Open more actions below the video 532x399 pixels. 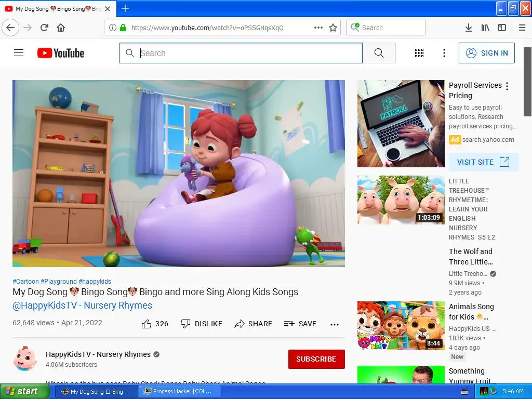[335, 325]
